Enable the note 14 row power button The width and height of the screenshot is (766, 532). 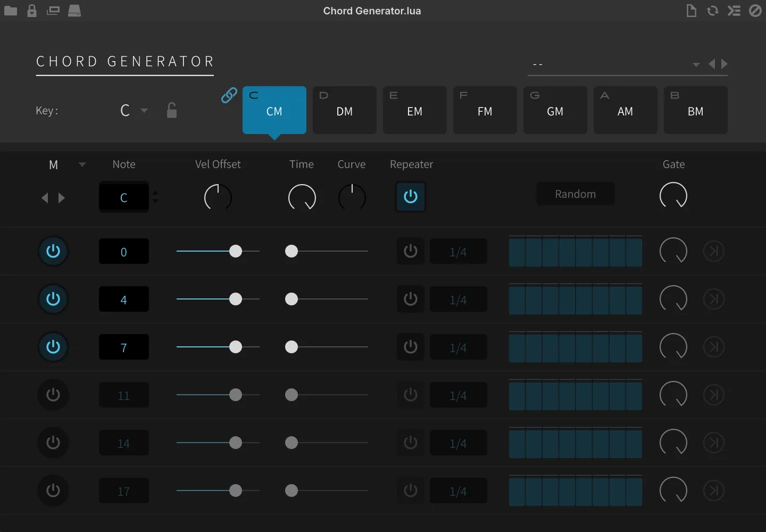tap(53, 443)
